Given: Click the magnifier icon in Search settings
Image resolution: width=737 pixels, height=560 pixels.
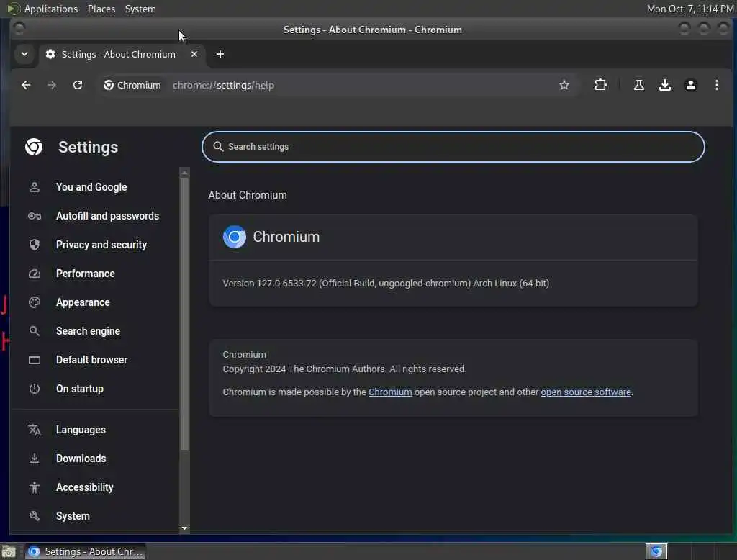Looking at the screenshot, I should 218,147.
